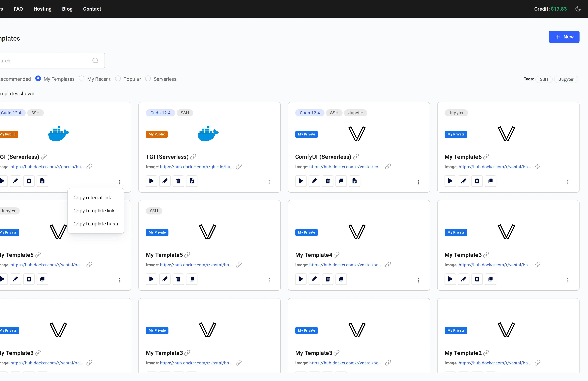Open the My Template4 docker hub image link
Viewport: 588px width, 381px height.
345,265
